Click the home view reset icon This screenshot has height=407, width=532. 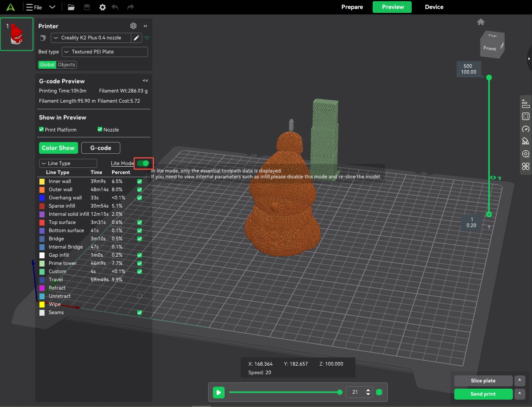[x=481, y=22]
